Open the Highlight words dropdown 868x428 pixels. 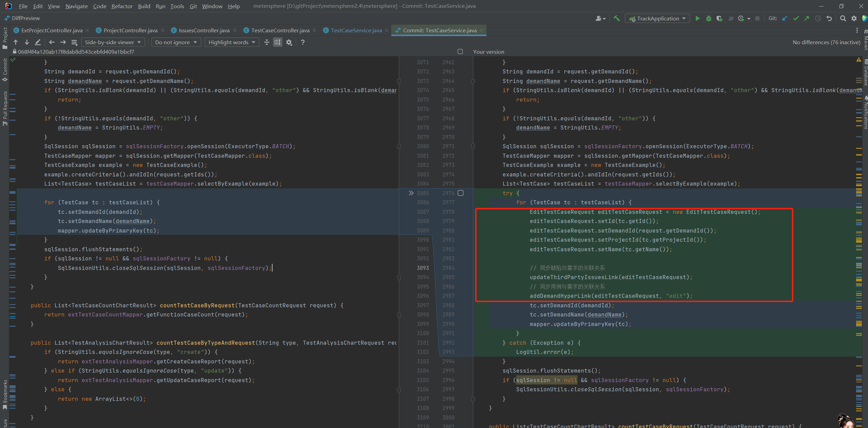click(x=231, y=42)
